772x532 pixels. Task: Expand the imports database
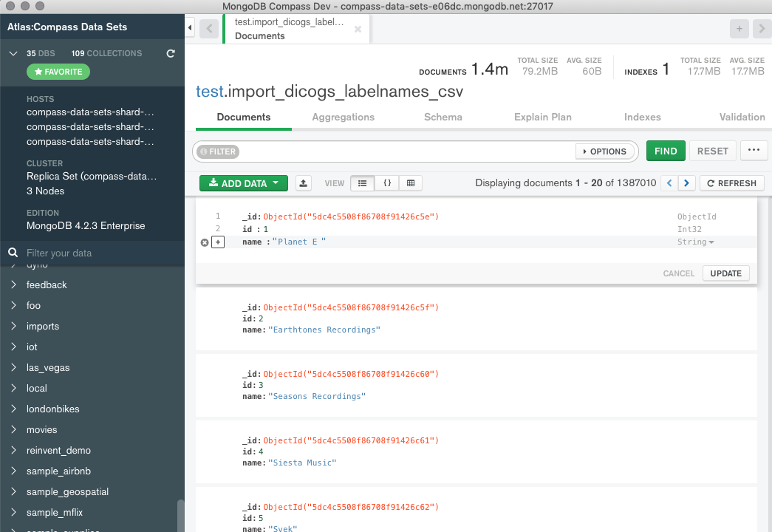pos(14,326)
